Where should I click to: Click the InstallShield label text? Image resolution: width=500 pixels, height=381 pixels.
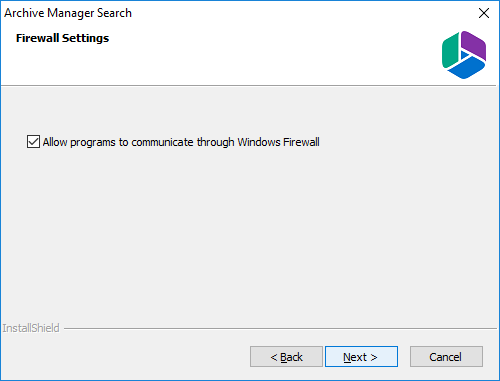(x=31, y=328)
